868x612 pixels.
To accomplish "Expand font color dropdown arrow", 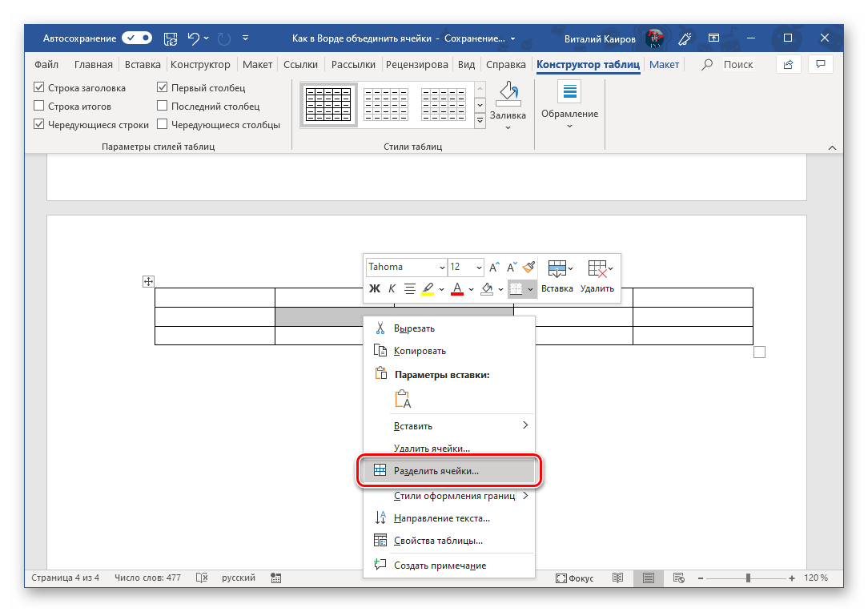I will point(471,289).
